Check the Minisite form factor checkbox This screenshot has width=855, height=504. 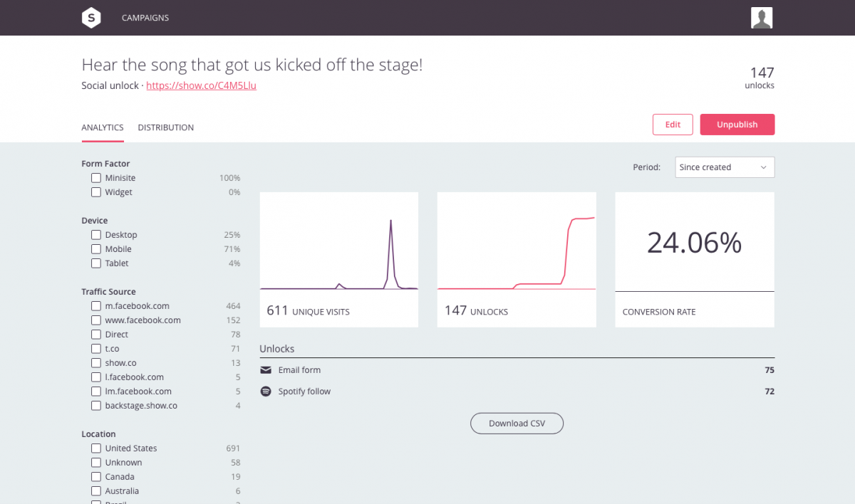(x=96, y=178)
